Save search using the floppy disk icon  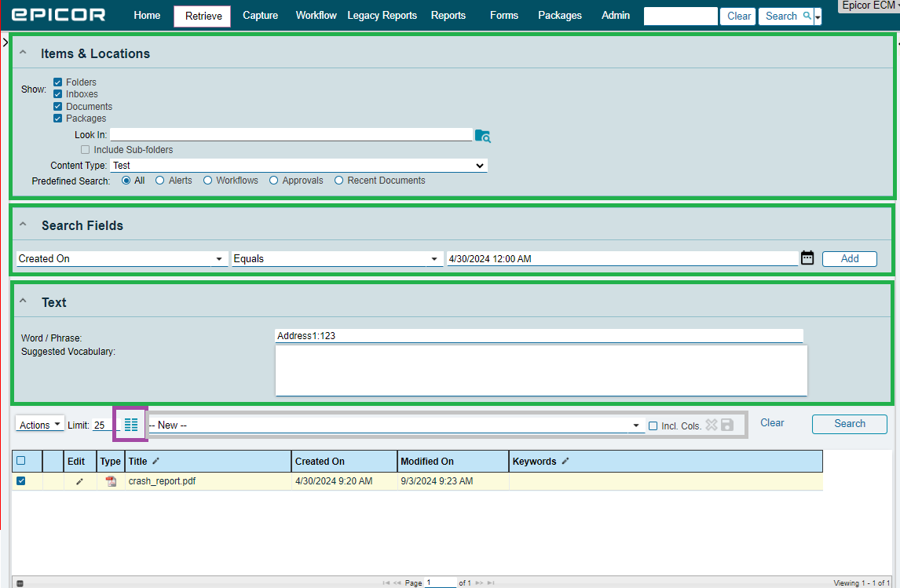tap(727, 425)
